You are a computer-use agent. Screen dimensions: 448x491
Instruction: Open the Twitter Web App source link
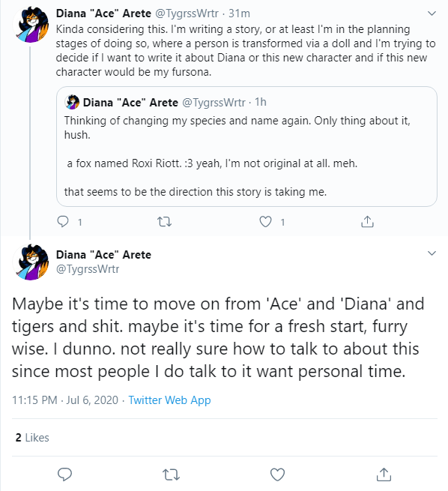[169, 400]
